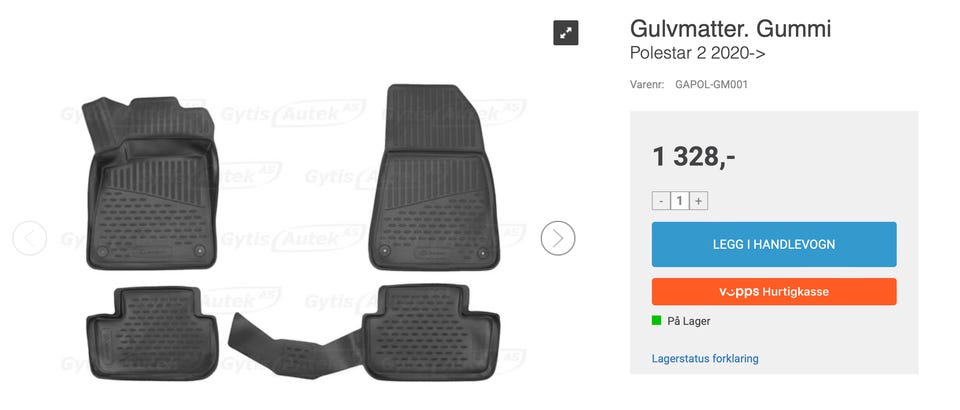The image size is (960, 410).
Task: Click the Gulvmatter. Gummi product title
Action: 730,28
